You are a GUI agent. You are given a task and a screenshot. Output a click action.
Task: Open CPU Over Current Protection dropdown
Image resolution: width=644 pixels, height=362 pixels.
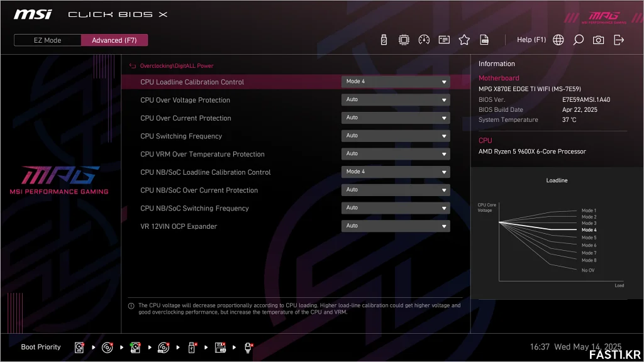click(396, 118)
